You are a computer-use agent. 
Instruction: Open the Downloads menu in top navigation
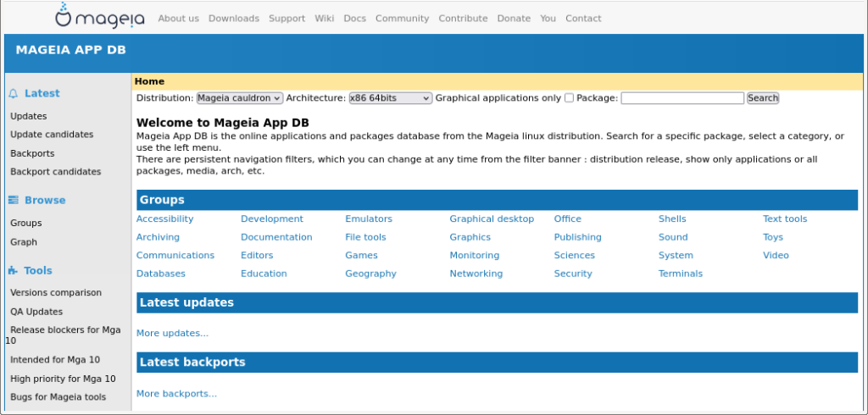[234, 19]
